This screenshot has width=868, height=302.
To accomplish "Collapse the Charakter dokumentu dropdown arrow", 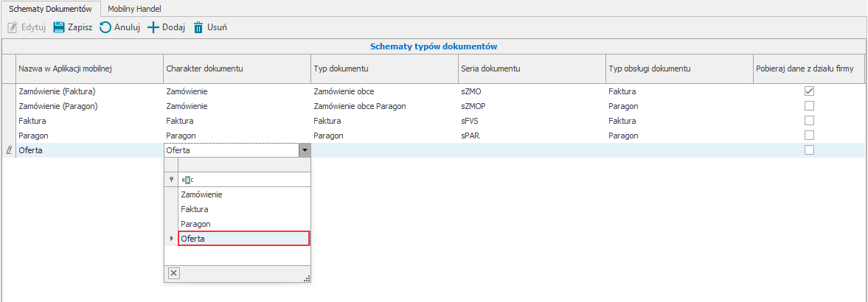I will coord(303,150).
